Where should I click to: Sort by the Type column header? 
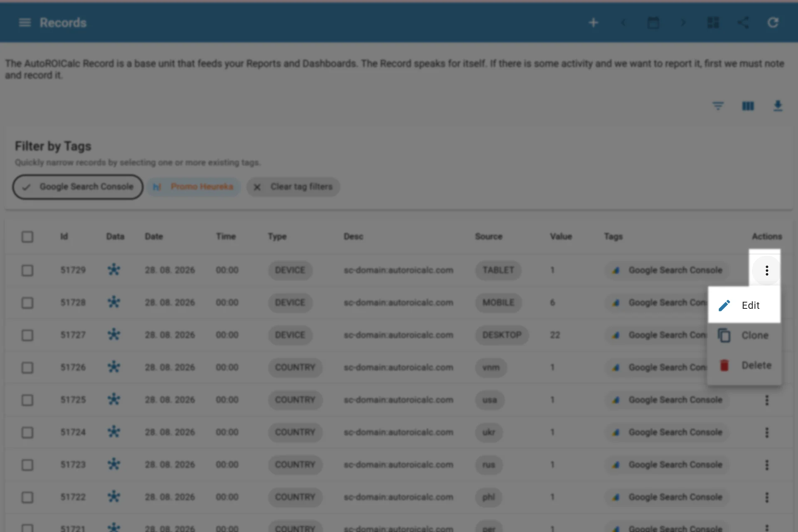tap(277, 236)
